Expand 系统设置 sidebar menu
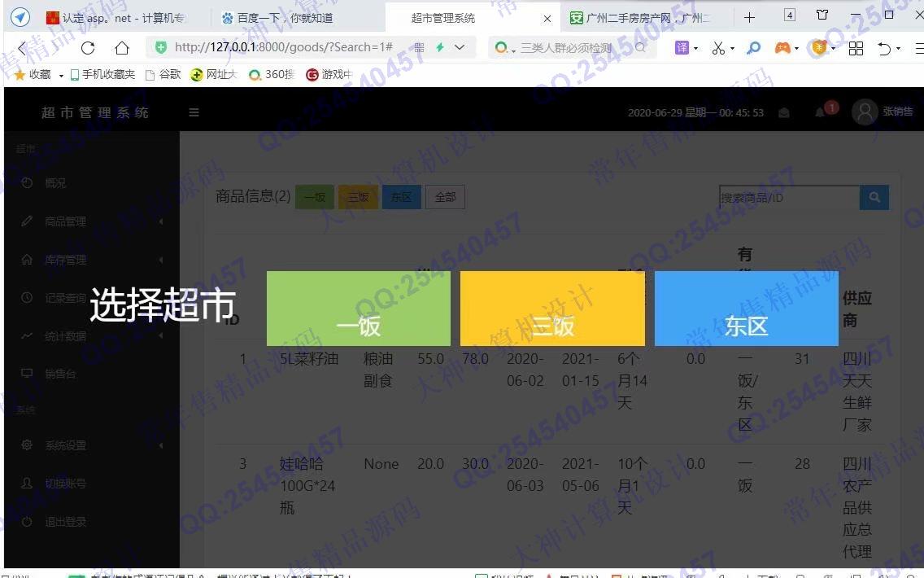Image resolution: width=924 pixels, height=578 pixels. (x=91, y=445)
